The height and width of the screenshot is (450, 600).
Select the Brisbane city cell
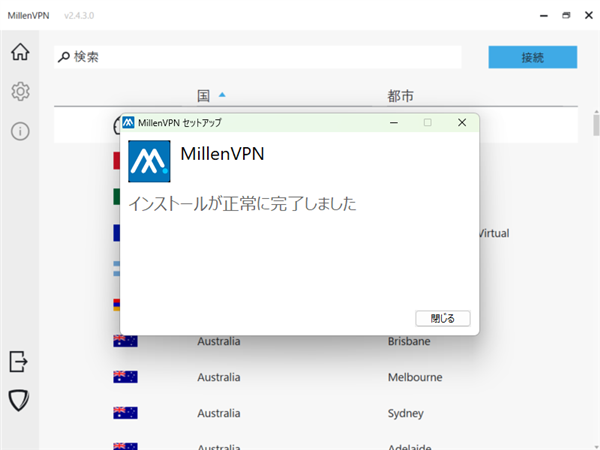409,341
